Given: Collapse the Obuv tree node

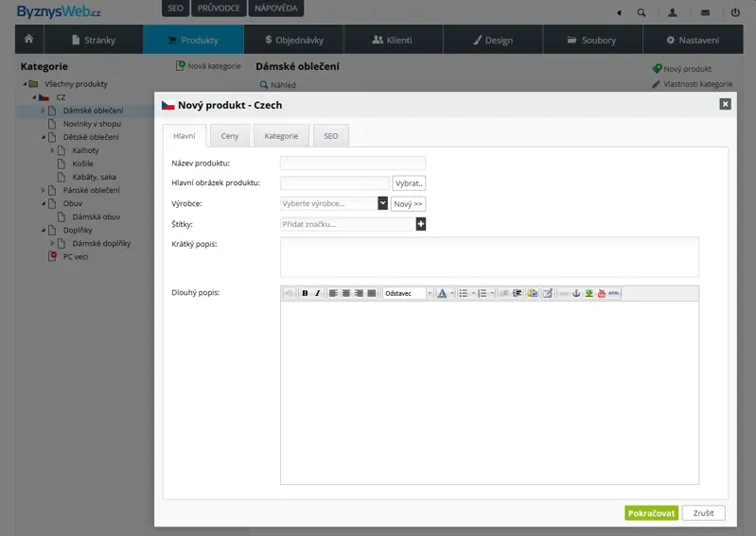Looking at the screenshot, I should pos(43,203).
